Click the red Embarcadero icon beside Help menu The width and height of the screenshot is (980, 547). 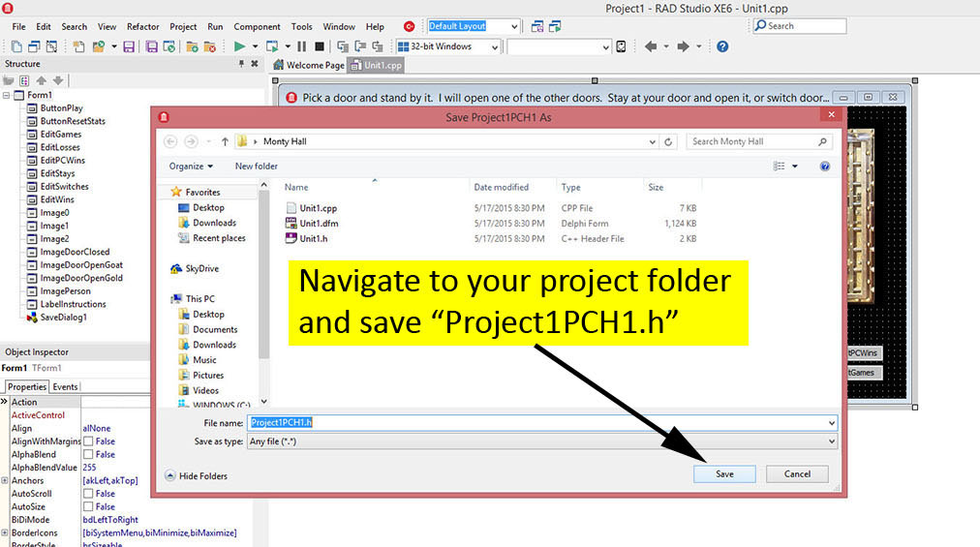pyautogui.click(x=410, y=26)
